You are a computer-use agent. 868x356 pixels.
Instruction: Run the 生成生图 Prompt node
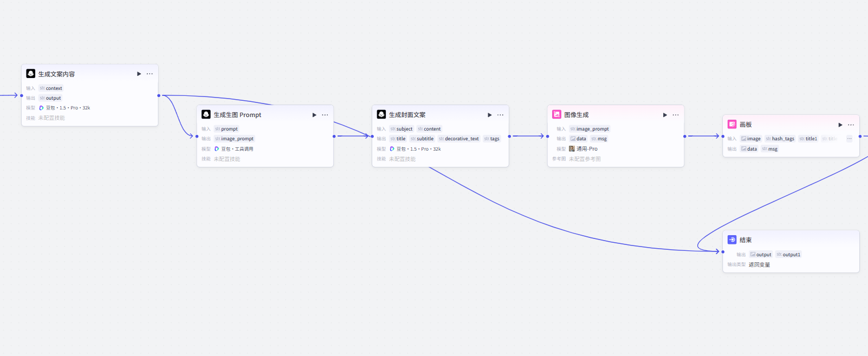click(x=314, y=115)
